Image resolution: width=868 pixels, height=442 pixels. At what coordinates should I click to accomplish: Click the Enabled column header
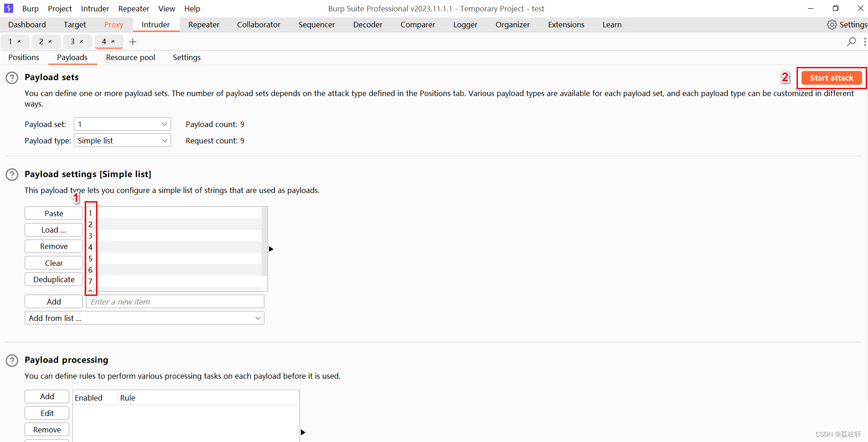95,398
